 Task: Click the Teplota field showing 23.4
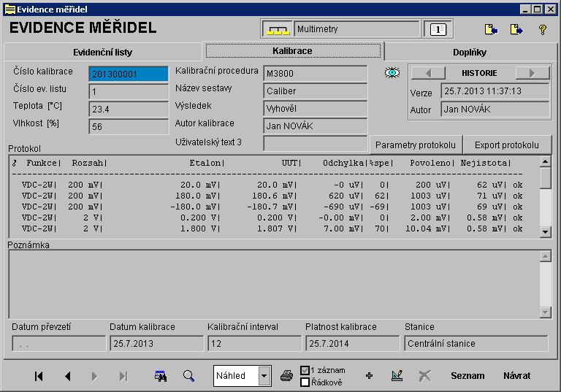coord(129,109)
